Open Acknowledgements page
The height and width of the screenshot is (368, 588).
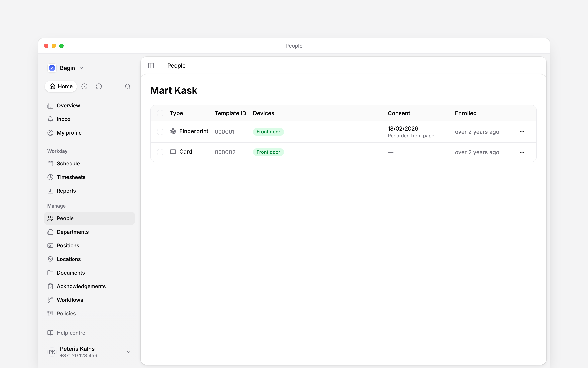pyautogui.click(x=89, y=286)
